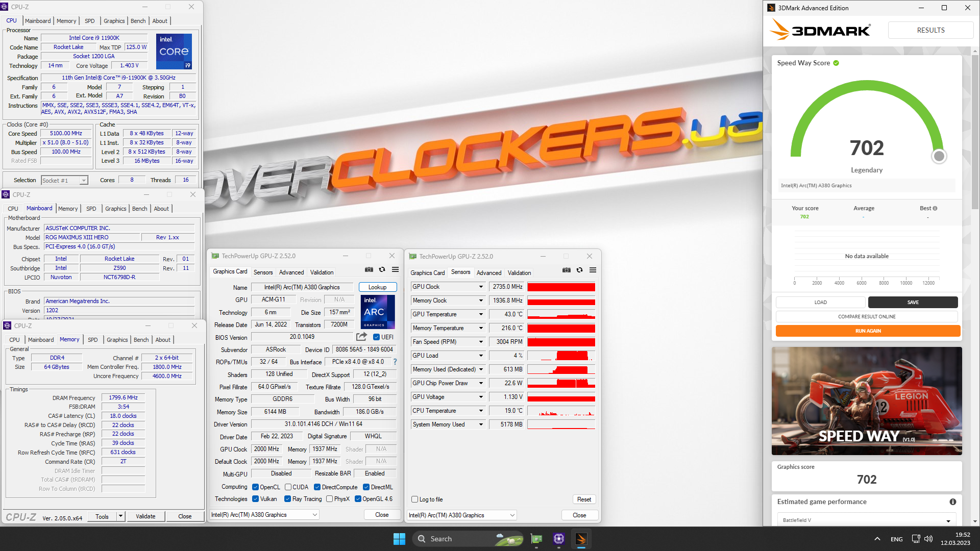Toggle the Vulkan checkbox

click(x=256, y=499)
